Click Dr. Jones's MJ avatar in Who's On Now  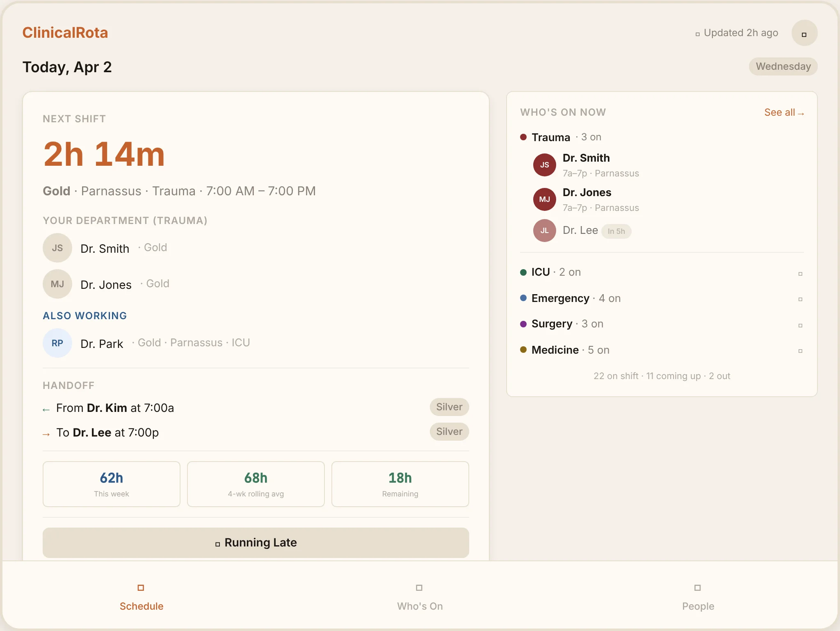[x=544, y=199]
